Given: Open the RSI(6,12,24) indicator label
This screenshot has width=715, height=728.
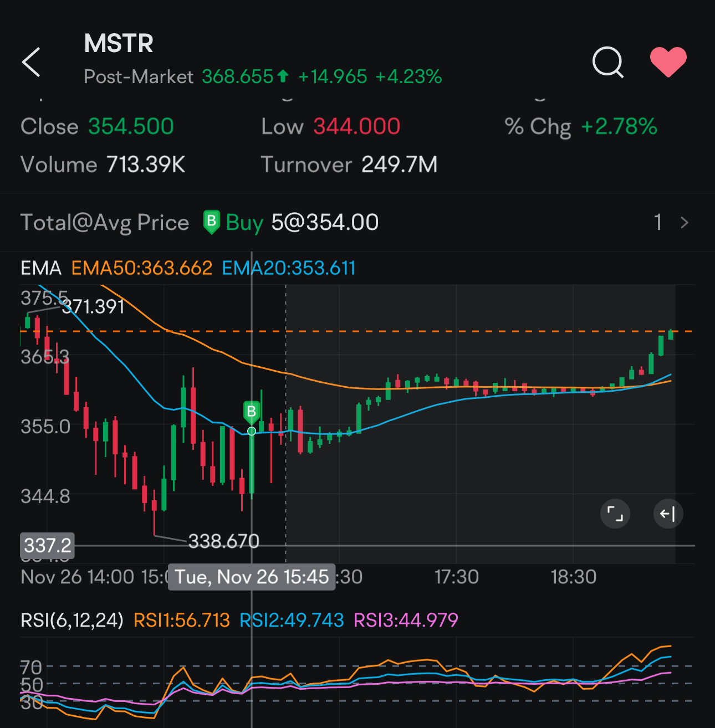Looking at the screenshot, I should tap(72, 620).
